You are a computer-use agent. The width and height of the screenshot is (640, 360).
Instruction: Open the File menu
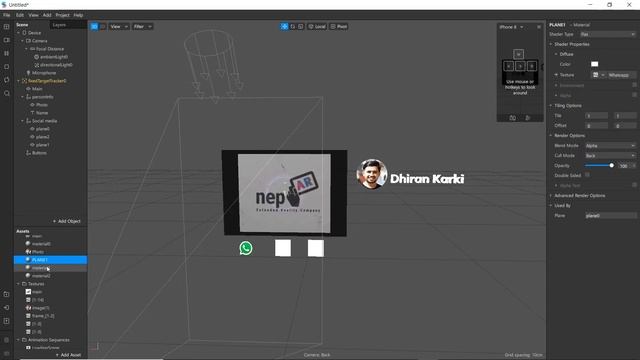[7, 15]
